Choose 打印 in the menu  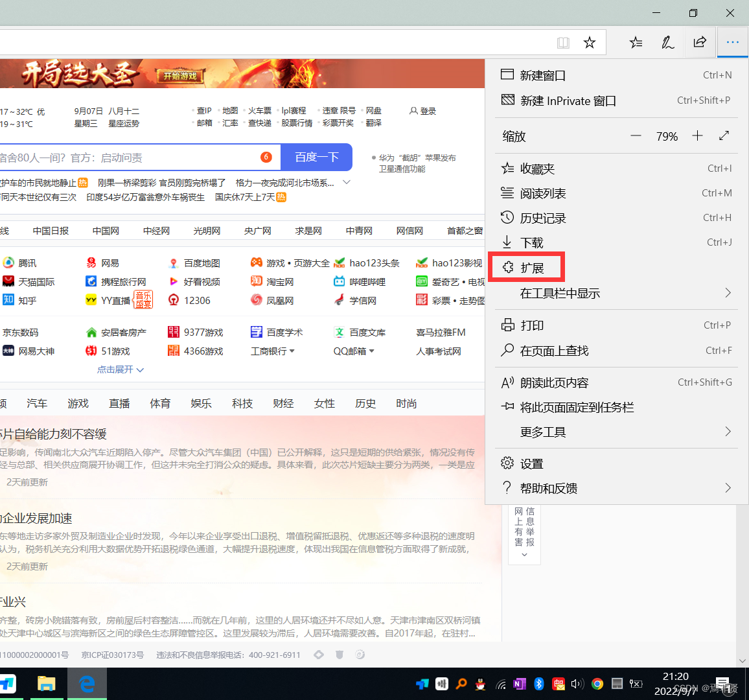[x=616, y=325]
